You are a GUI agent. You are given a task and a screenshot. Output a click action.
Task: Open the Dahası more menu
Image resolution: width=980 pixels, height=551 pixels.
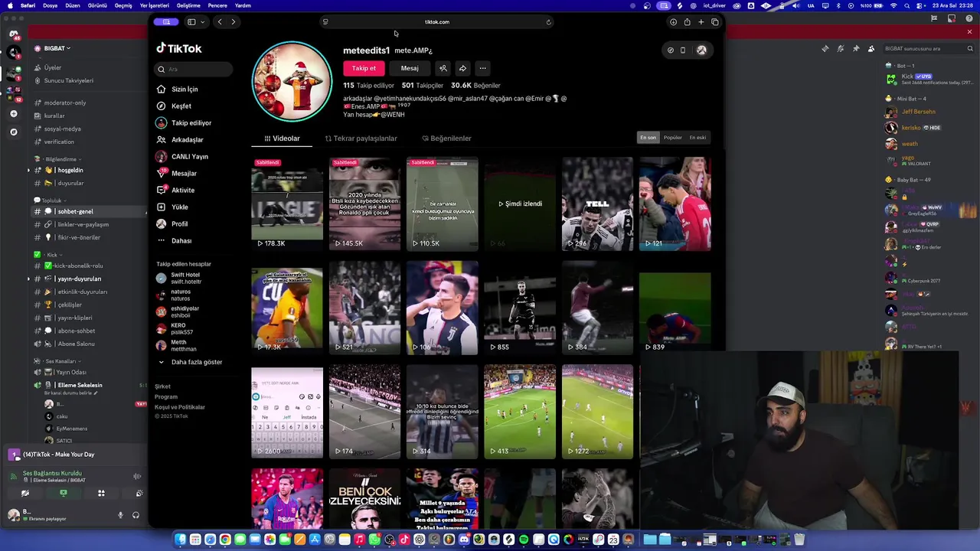pyautogui.click(x=174, y=240)
